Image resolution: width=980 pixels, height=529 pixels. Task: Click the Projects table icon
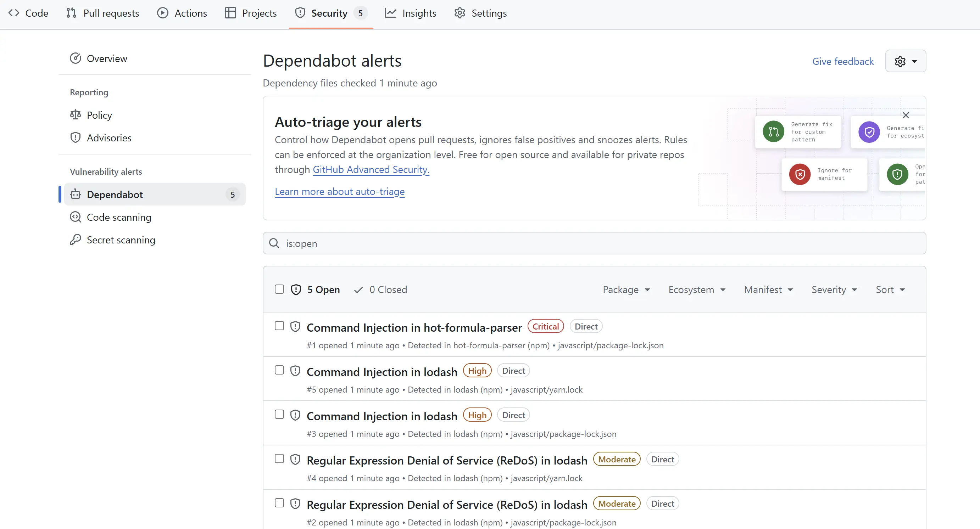click(x=230, y=13)
